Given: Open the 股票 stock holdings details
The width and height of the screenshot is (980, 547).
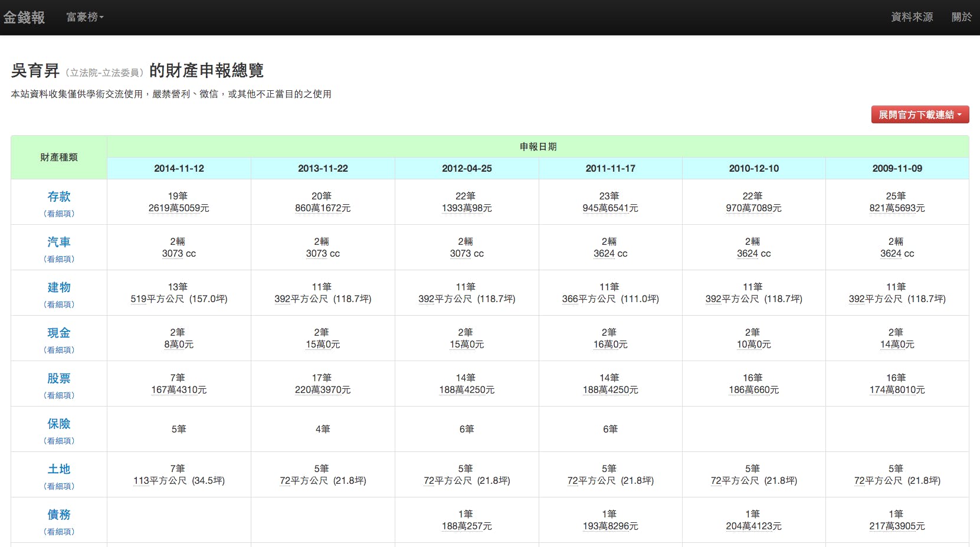Looking at the screenshot, I should click(x=58, y=378).
